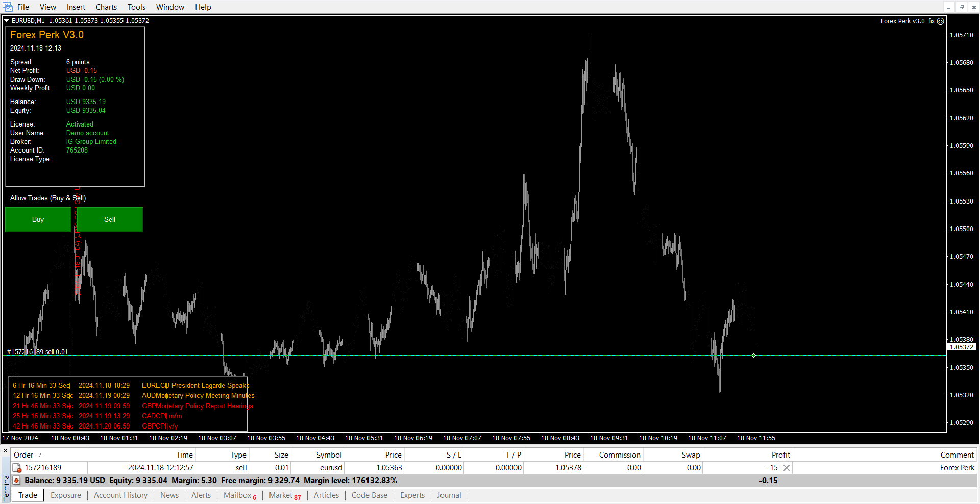
Task: Select the #157216189 sell order line label
Action: 37,352
